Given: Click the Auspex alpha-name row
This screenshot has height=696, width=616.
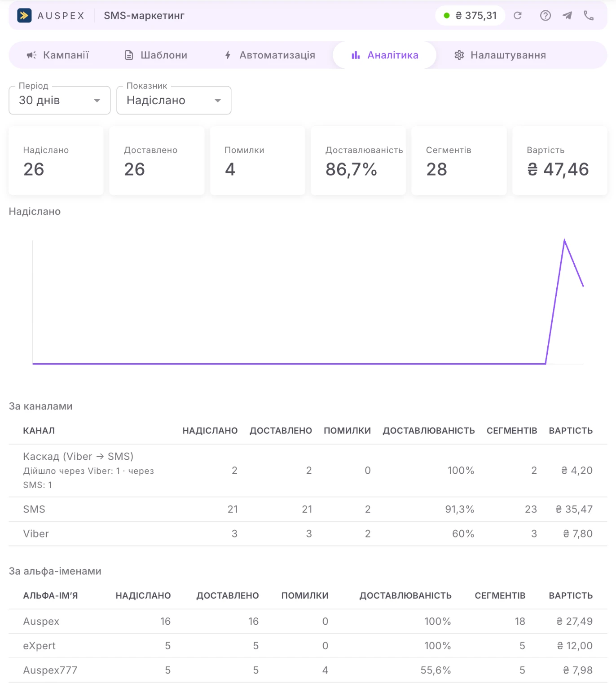Looking at the screenshot, I should (x=308, y=621).
